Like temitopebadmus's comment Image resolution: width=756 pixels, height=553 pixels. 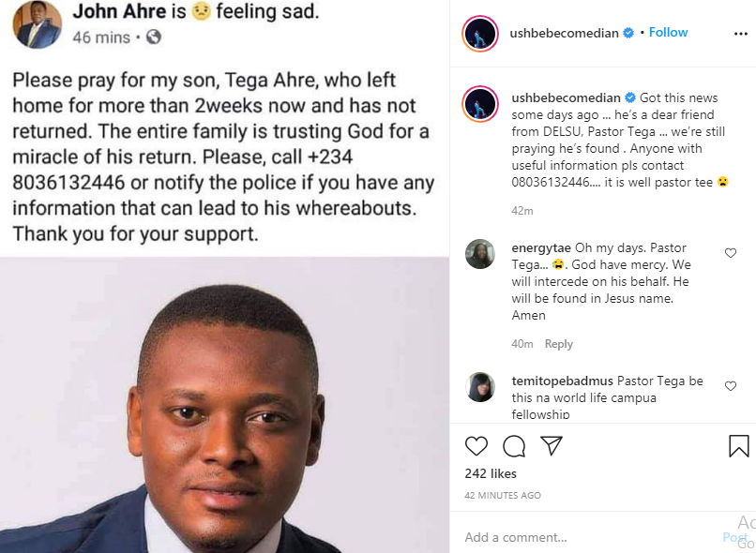tap(731, 386)
